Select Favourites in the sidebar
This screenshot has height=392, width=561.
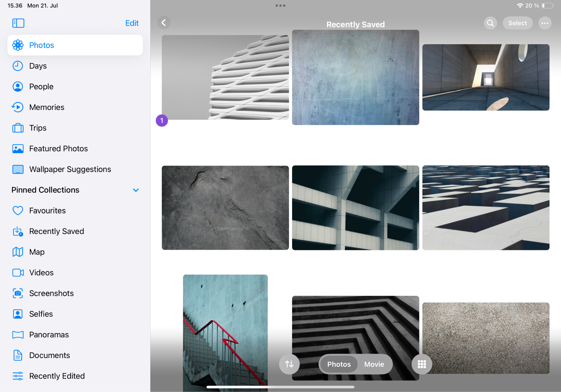pyautogui.click(x=75, y=211)
